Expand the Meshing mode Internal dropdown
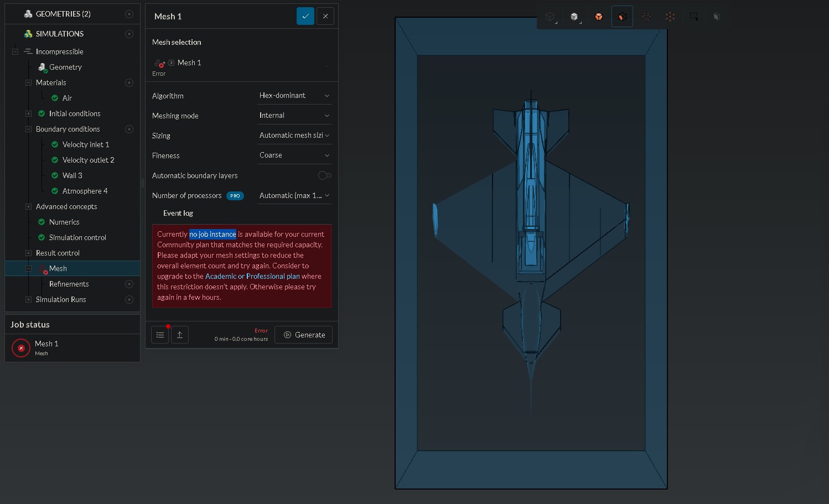The width and height of the screenshot is (829, 504). [x=294, y=116]
